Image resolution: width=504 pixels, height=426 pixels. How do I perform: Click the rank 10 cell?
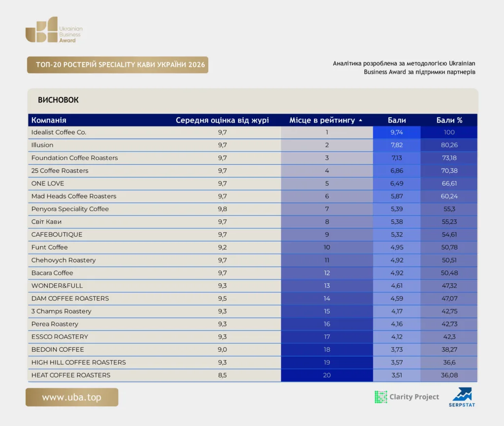coord(327,247)
